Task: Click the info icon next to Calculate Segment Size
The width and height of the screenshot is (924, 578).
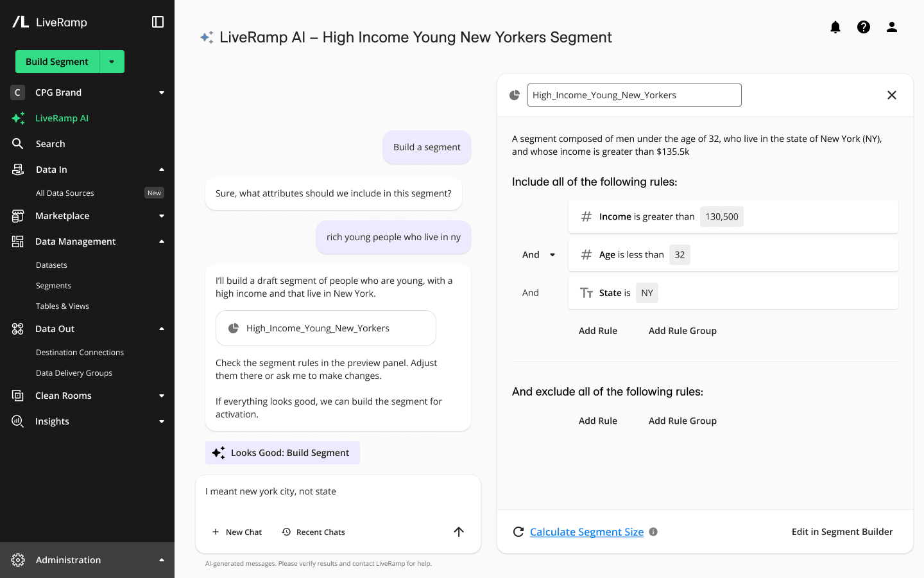Action: point(653,532)
